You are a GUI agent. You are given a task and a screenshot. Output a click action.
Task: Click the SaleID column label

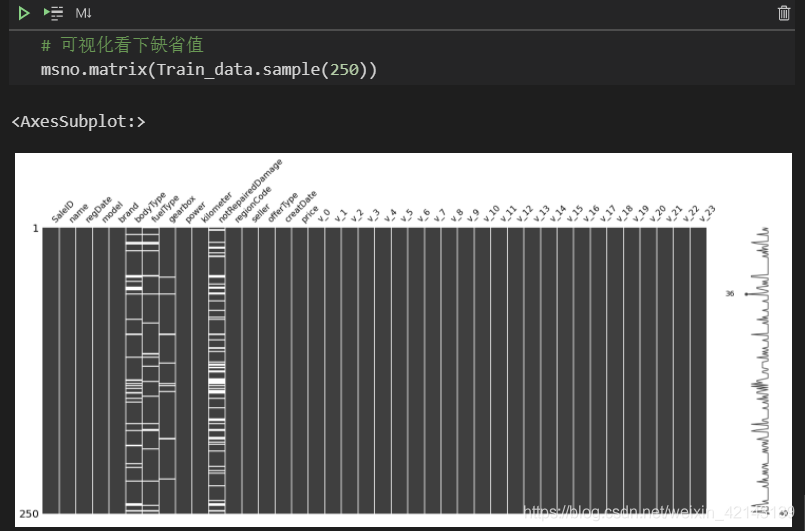pos(60,211)
